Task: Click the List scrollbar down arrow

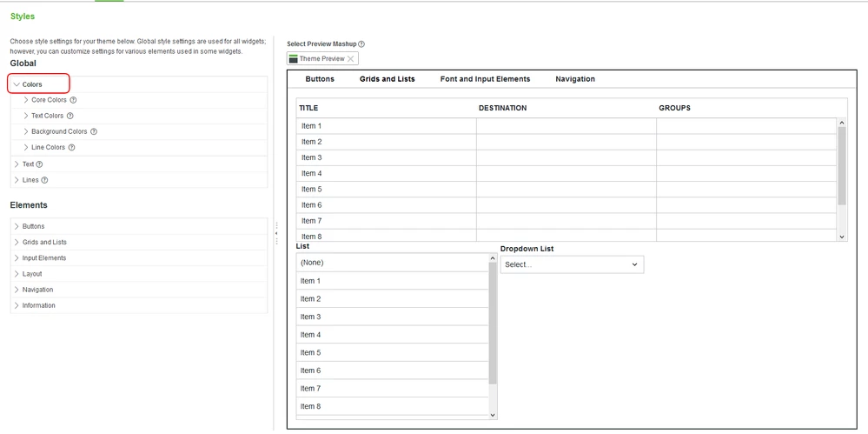Action: tap(493, 415)
